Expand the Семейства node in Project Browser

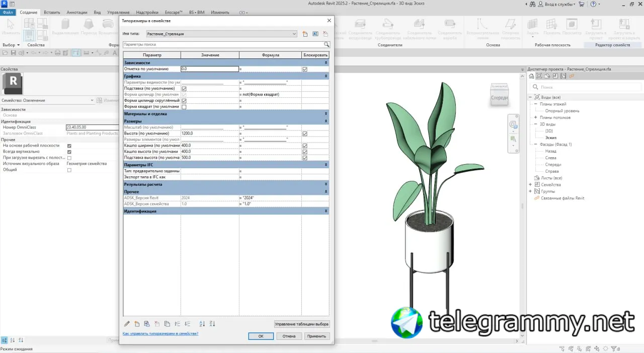tap(530, 184)
